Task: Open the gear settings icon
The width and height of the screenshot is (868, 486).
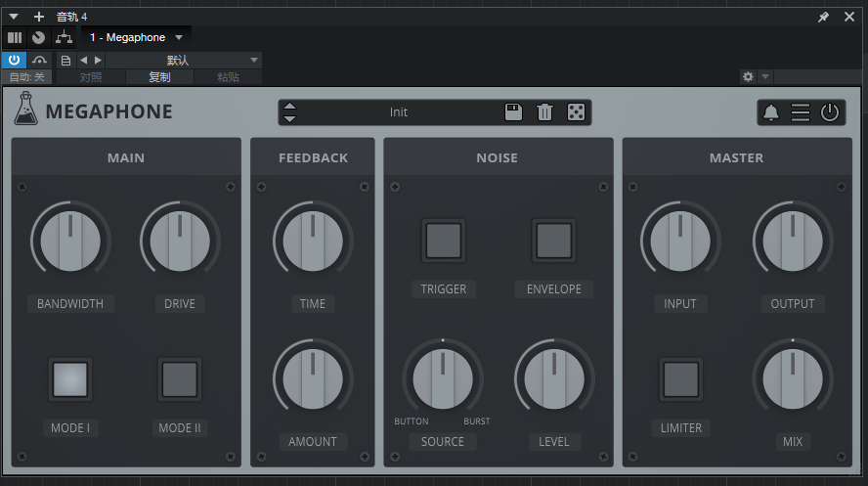Action: (748, 76)
